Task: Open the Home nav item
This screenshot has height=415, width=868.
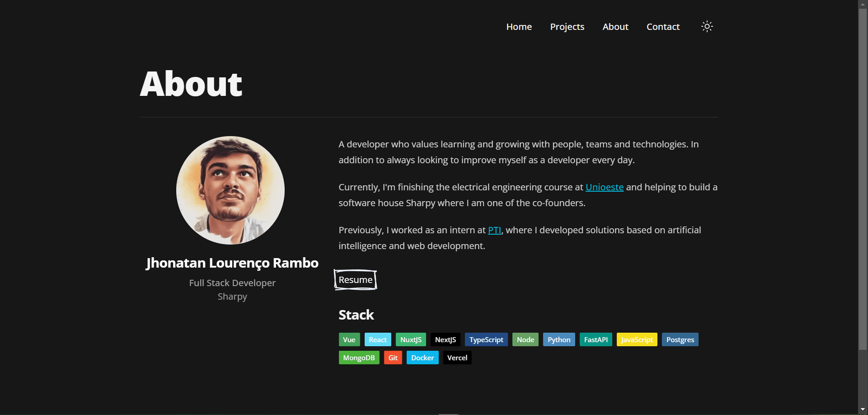Action: 519,27
